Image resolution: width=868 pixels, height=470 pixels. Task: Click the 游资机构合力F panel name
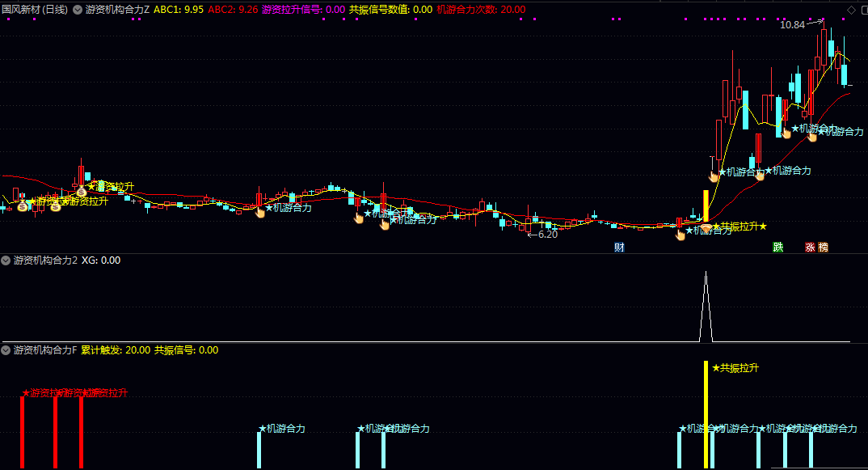click(45, 350)
